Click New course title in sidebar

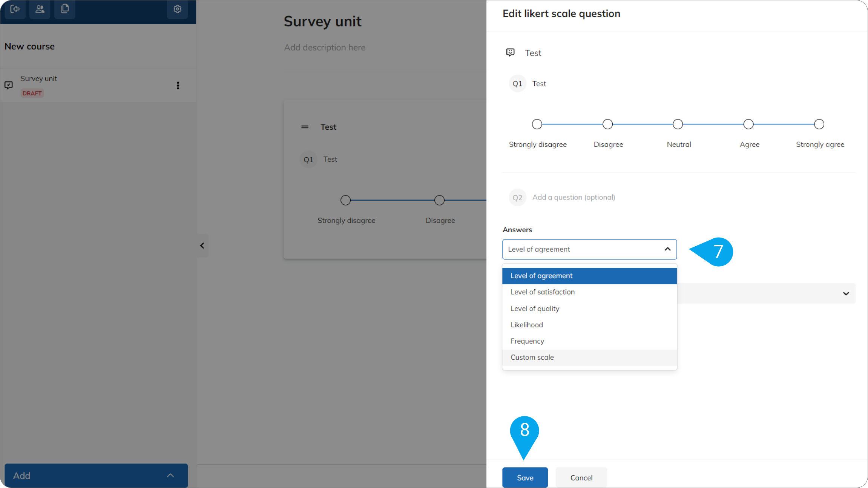[x=29, y=46]
